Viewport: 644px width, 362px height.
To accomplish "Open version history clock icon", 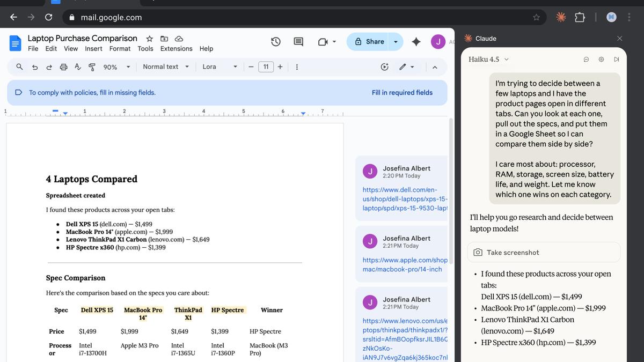I will (x=276, y=42).
